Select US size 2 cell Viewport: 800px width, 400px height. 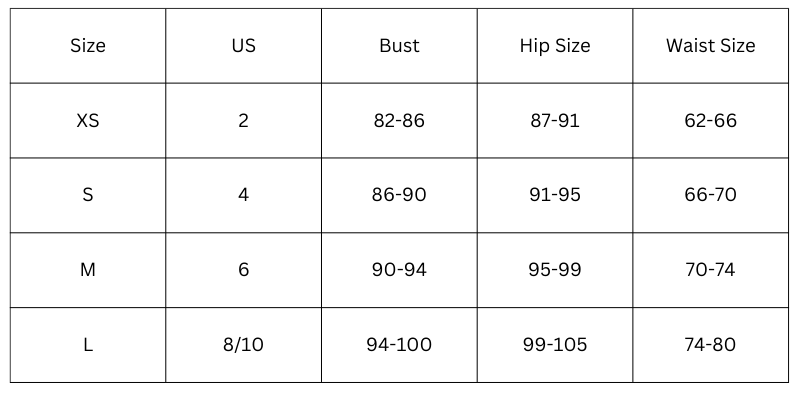coord(243,121)
